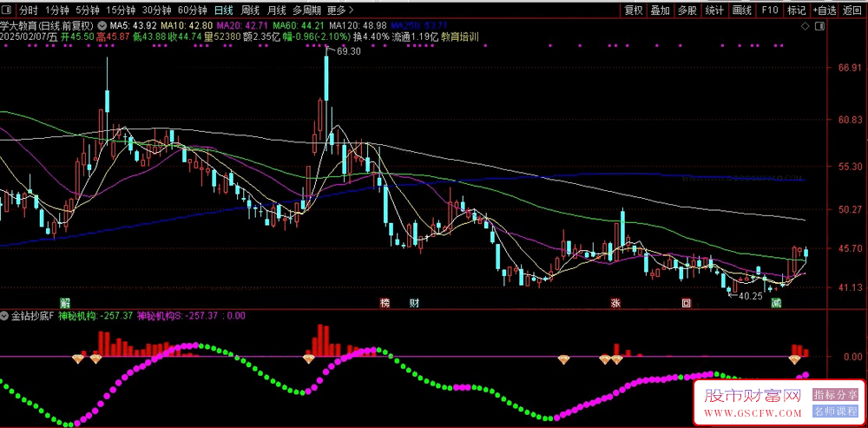Open the 多股 multi-stock view
868x428 pixels.
tap(687, 10)
